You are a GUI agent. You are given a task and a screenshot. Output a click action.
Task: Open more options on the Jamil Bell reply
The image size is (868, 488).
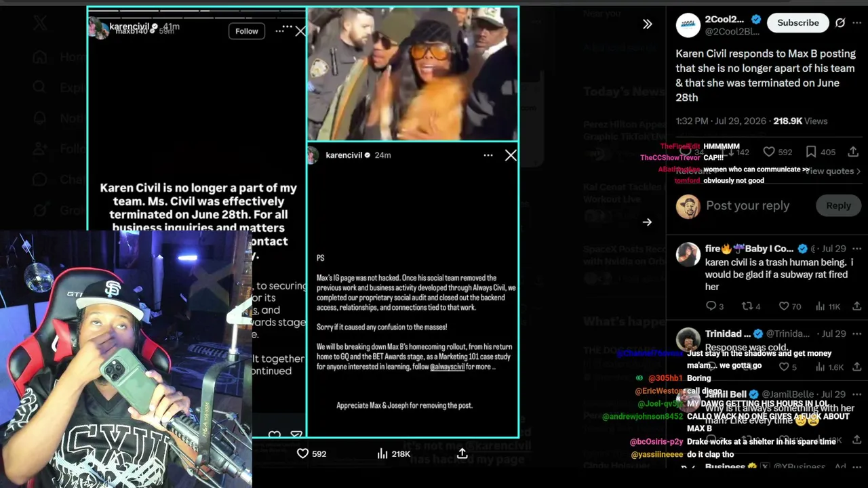coord(857,394)
